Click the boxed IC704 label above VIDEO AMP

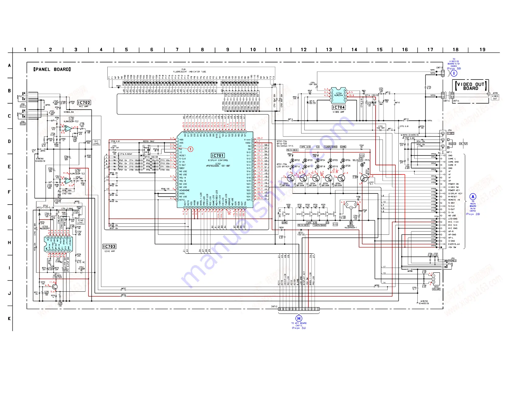(339, 107)
